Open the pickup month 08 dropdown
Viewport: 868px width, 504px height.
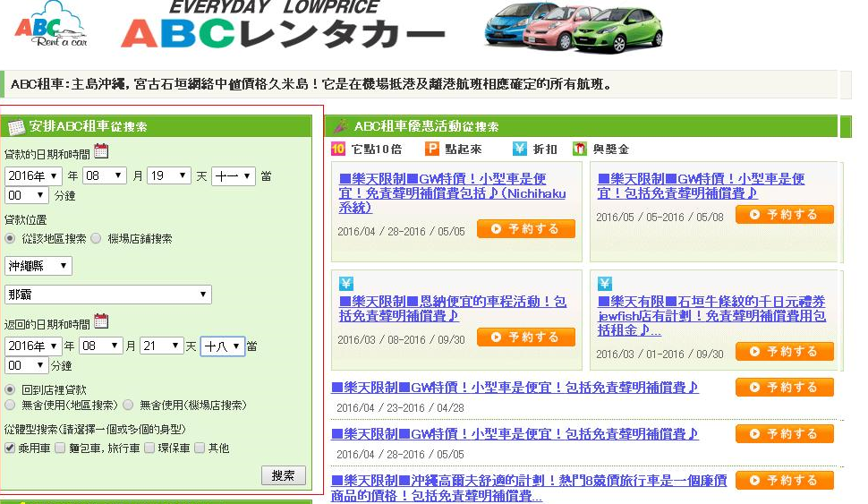(x=104, y=176)
